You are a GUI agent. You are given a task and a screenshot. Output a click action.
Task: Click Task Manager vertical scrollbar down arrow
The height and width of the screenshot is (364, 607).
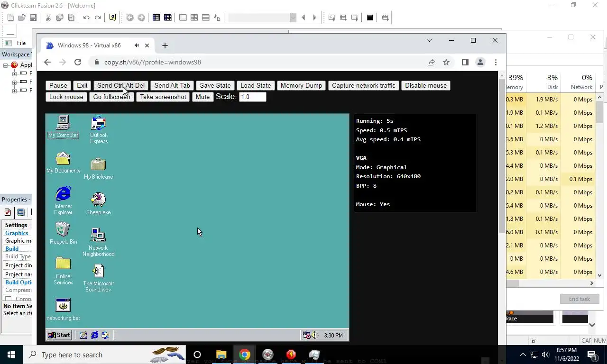click(599, 275)
